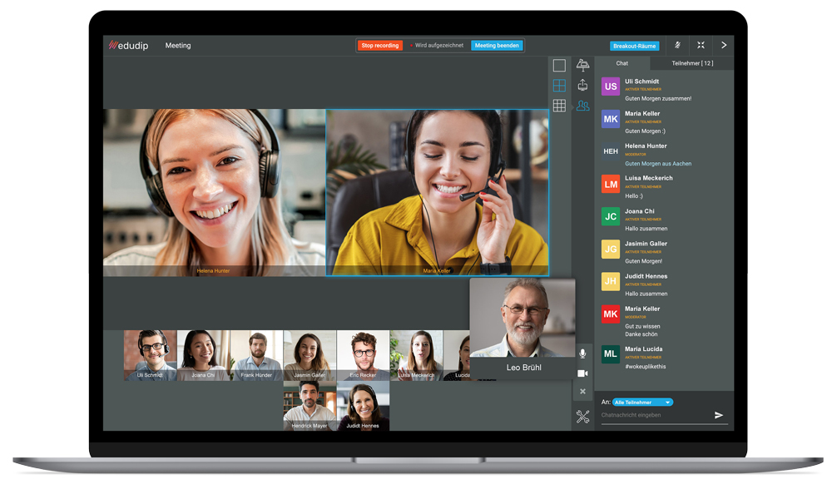Collapse the sidebar with the right chevron
This screenshot has height=504, width=832.
(724, 46)
